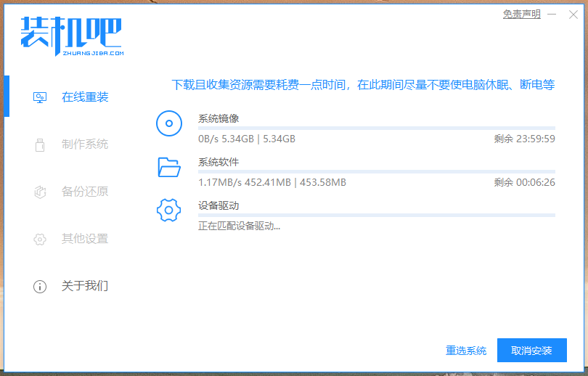Click the folder icon for 系统软件
The height and width of the screenshot is (376, 588).
tap(169, 167)
